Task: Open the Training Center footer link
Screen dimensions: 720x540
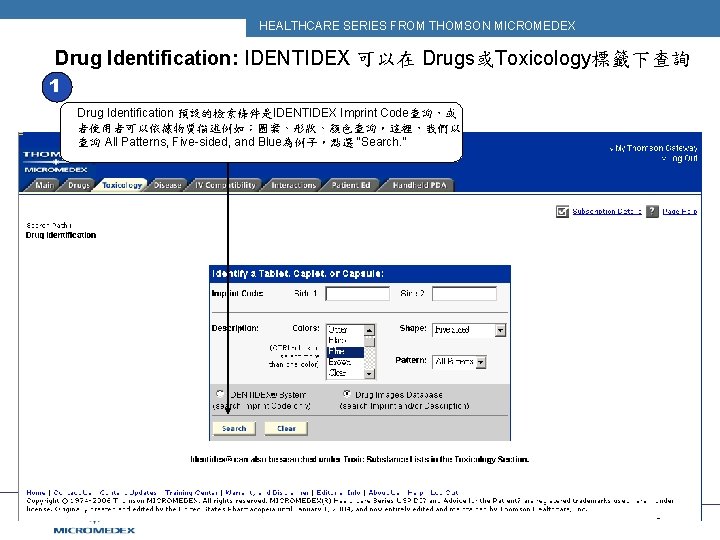Action: (x=191, y=492)
